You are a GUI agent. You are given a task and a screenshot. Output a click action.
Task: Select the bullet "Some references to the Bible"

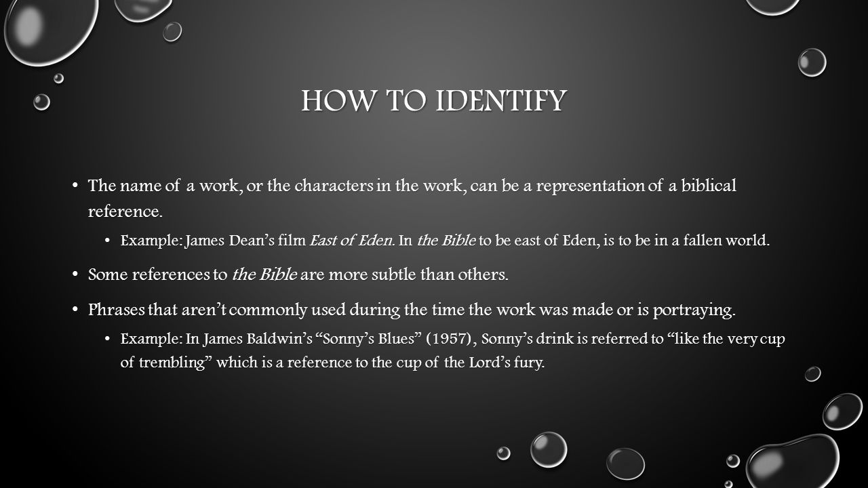[x=298, y=275]
